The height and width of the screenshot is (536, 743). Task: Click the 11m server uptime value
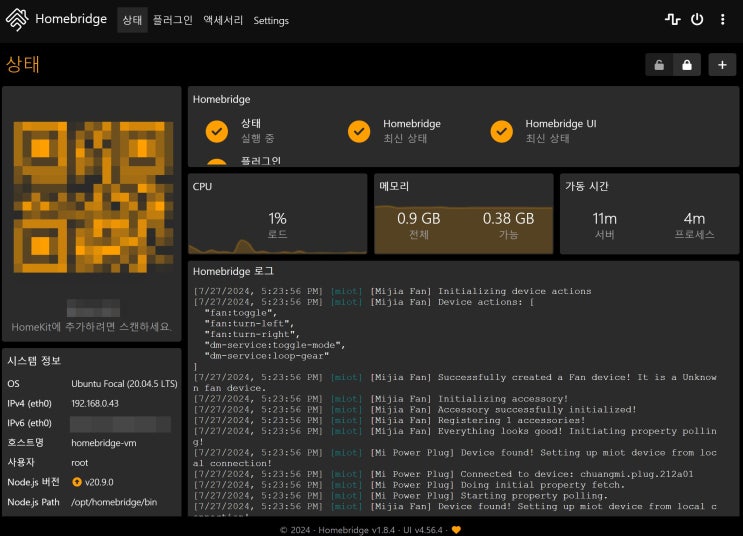605,218
